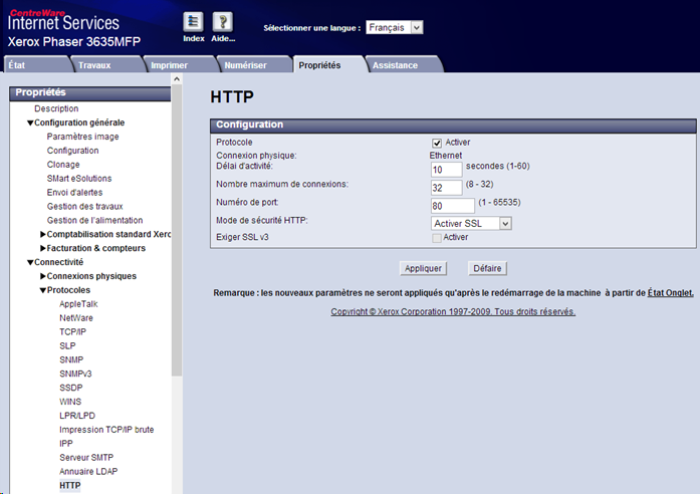Switch to the Numériser tab
The height and width of the screenshot is (494, 700).
point(245,65)
